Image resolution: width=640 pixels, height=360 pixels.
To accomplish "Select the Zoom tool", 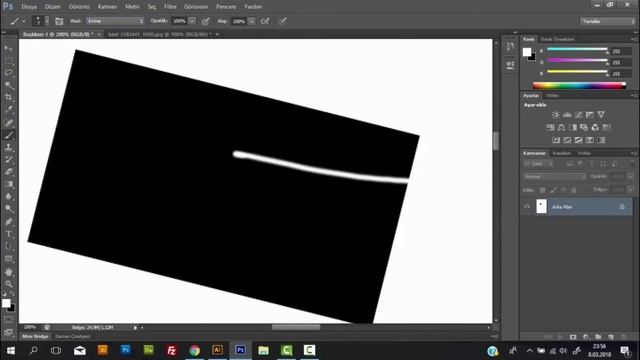I will (9, 284).
